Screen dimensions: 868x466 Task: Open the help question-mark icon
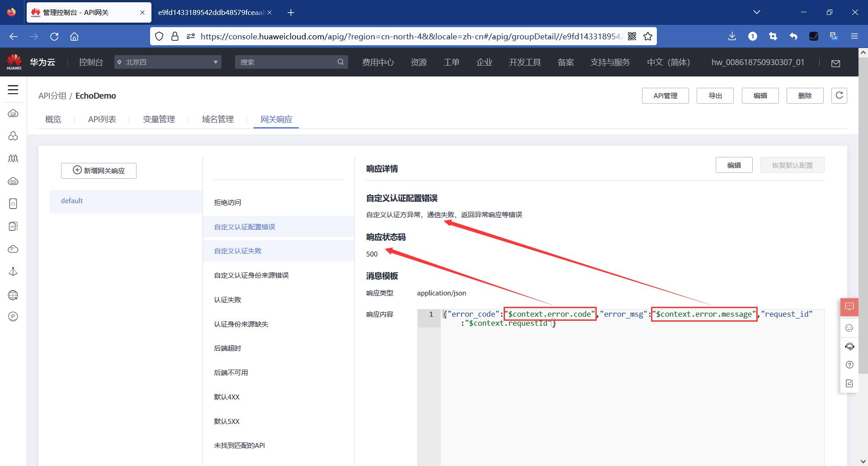849,365
